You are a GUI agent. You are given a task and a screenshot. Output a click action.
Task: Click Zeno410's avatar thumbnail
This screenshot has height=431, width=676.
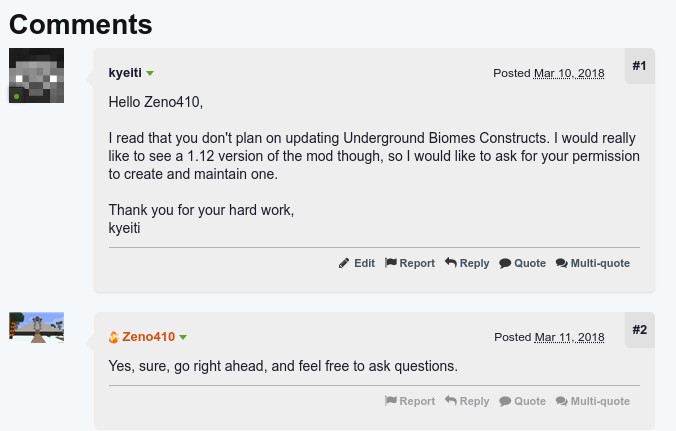37,327
